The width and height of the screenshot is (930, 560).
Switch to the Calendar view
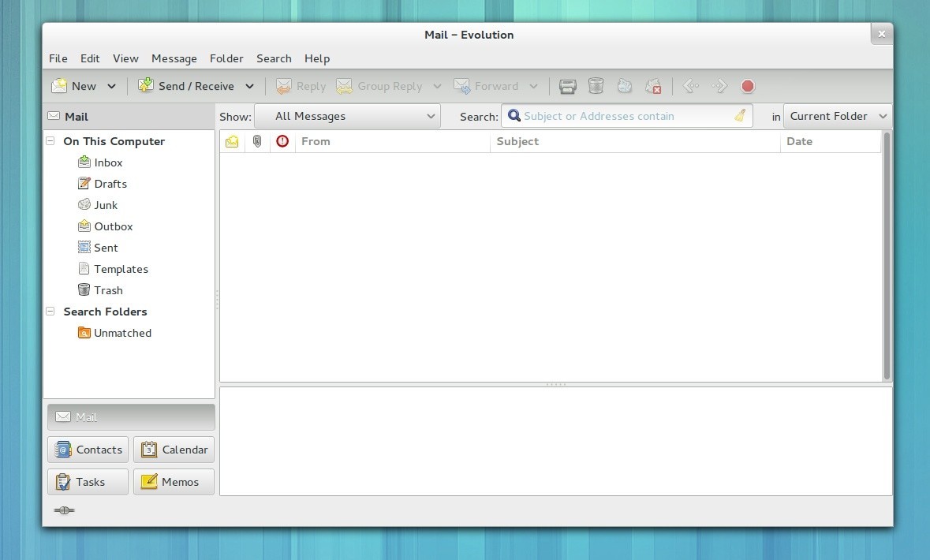(x=174, y=450)
